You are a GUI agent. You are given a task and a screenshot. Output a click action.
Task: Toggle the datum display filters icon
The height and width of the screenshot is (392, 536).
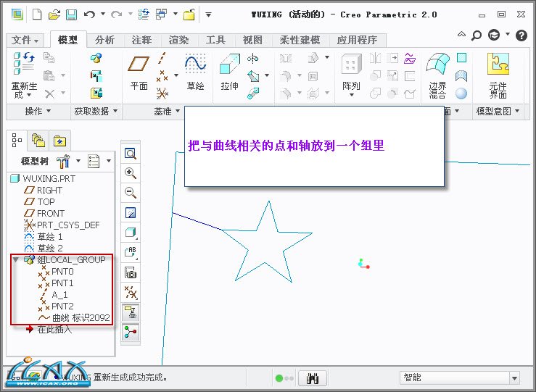coord(131,292)
